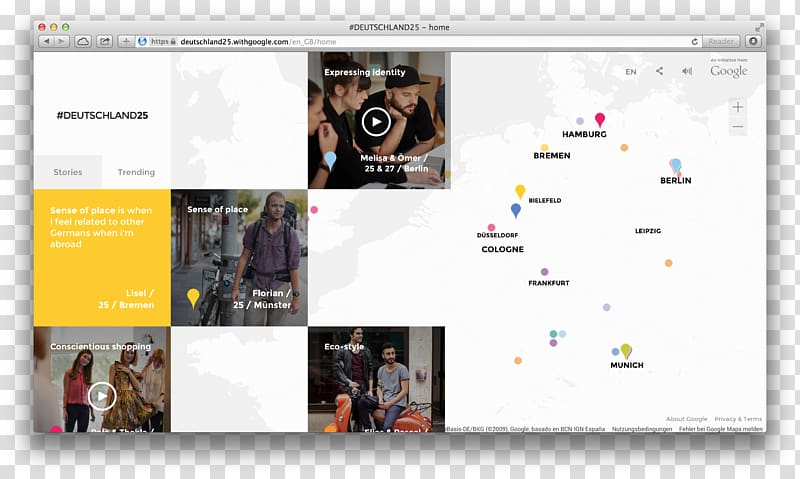Open the Reader view button

(x=721, y=41)
